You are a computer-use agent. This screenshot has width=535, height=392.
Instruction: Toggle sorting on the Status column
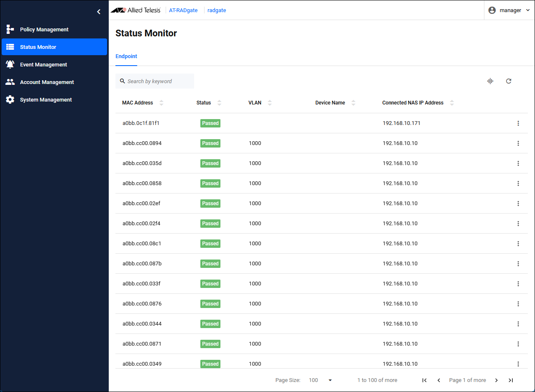pyautogui.click(x=219, y=103)
